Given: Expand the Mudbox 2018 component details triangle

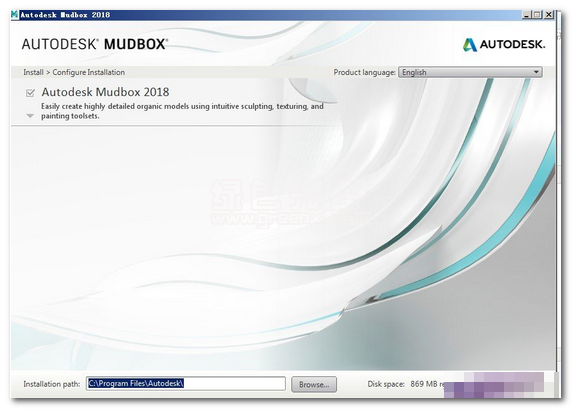Looking at the screenshot, I should point(30,116).
